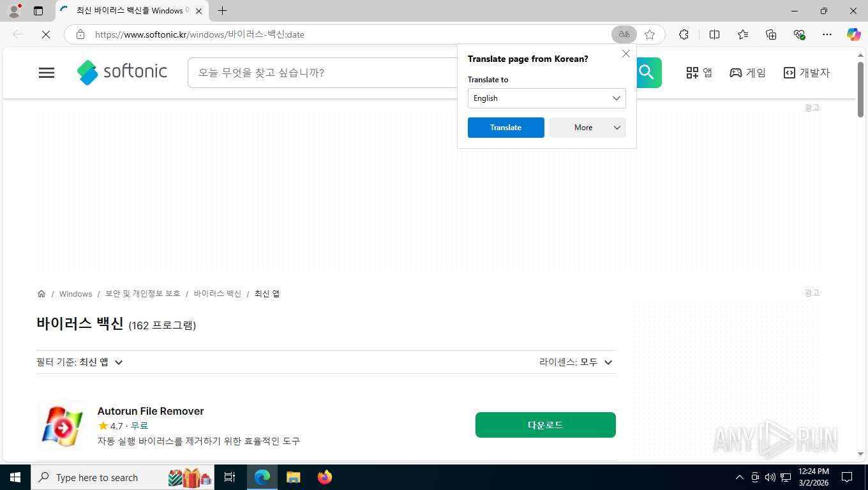The image size is (868, 490).
Task: Launch the Copilot sidebar icon
Action: [853, 34]
